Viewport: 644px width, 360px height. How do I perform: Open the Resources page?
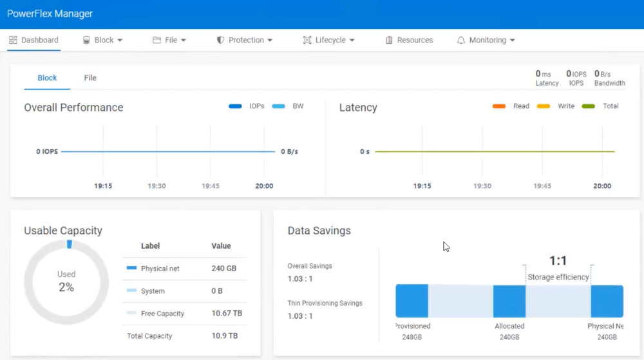[415, 40]
